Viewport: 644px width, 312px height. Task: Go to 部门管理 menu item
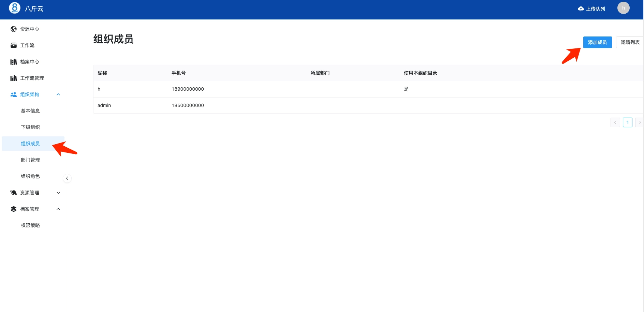(30, 160)
